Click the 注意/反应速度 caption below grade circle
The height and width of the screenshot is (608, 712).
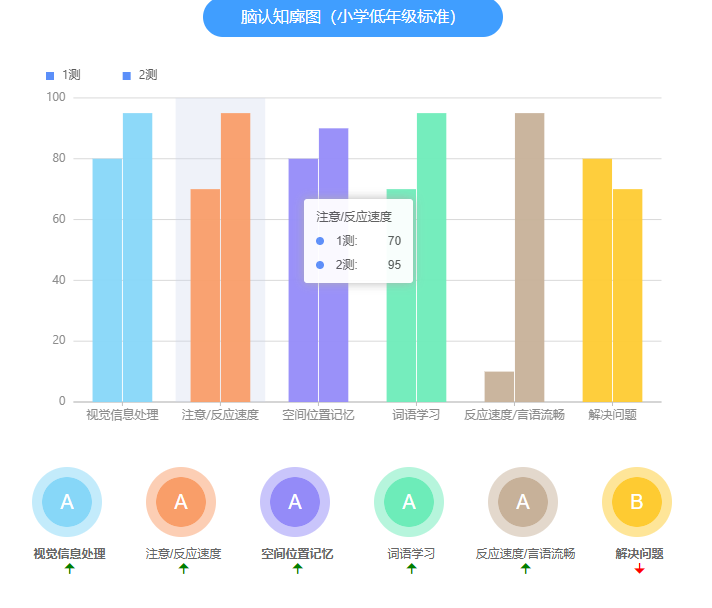pos(183,554)
